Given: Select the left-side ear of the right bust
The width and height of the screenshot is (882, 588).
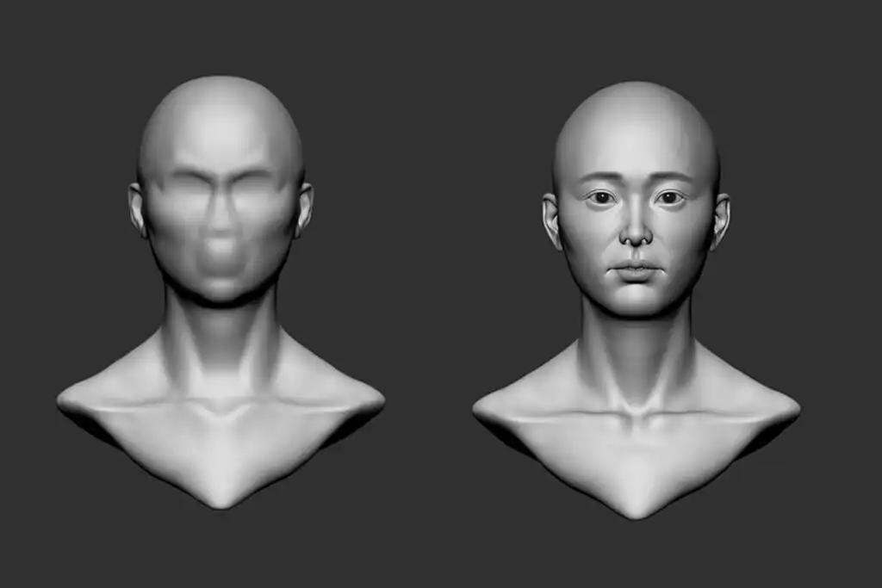Looking at the screenshot, I should click(551, 220).
